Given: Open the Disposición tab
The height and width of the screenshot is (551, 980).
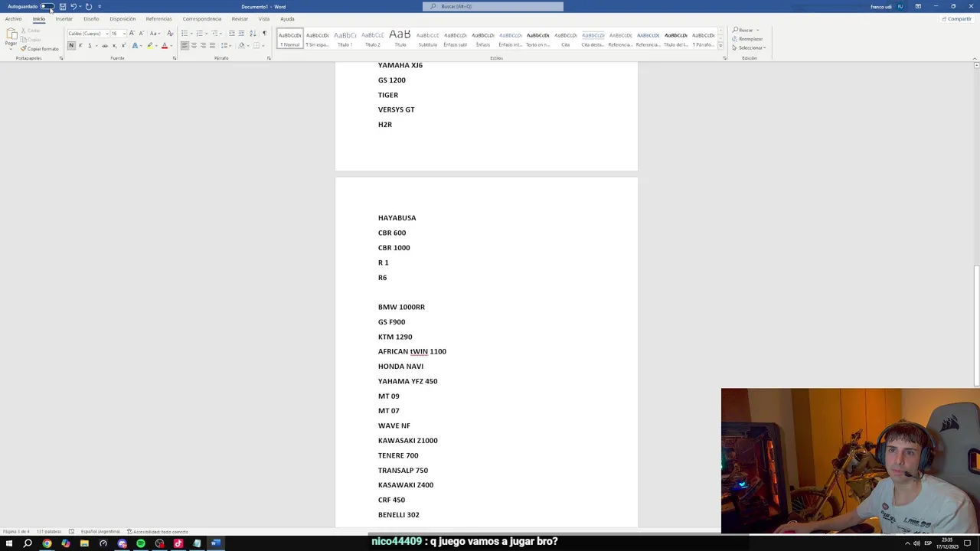Looking at the screenshot, I should tap(122, 19).
